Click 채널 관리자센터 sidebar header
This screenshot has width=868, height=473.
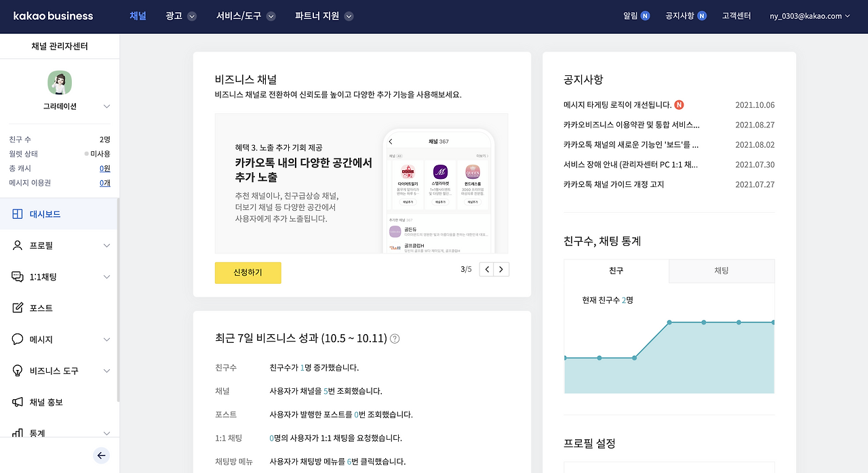[60, 46]
